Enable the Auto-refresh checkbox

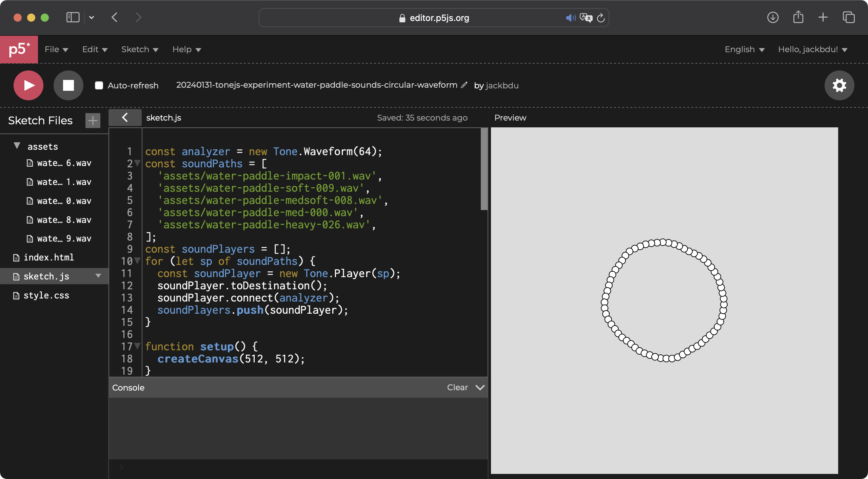(99, 85)
